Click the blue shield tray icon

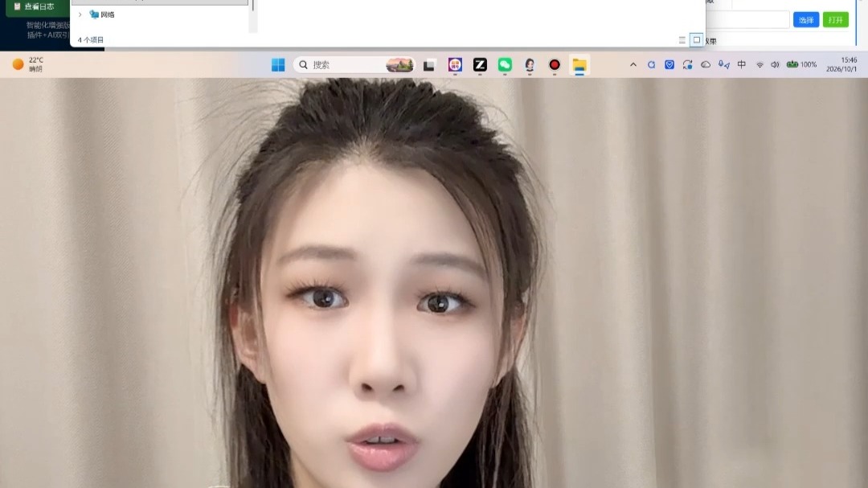pos(669,65)
